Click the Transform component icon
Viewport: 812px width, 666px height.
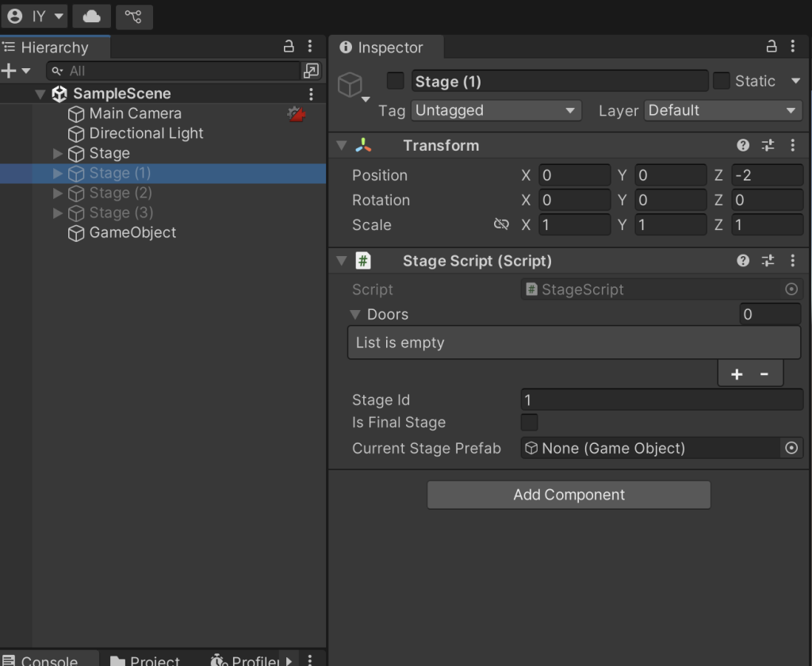[363, 146]
